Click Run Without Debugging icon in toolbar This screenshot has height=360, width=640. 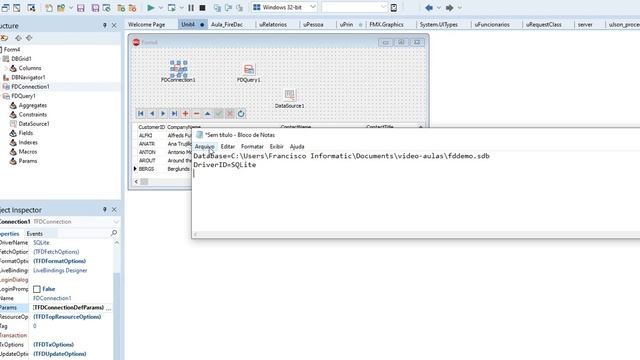pyautogui.click(x=172, y=7)
